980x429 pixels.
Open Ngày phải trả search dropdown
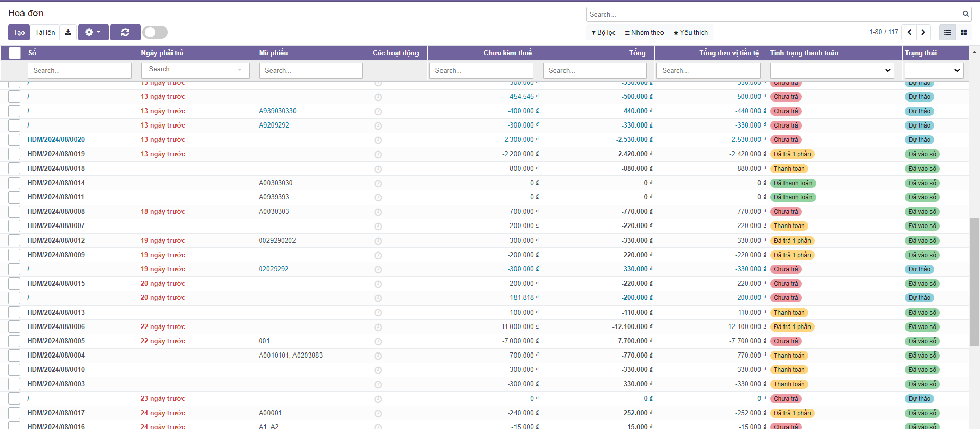195,70
